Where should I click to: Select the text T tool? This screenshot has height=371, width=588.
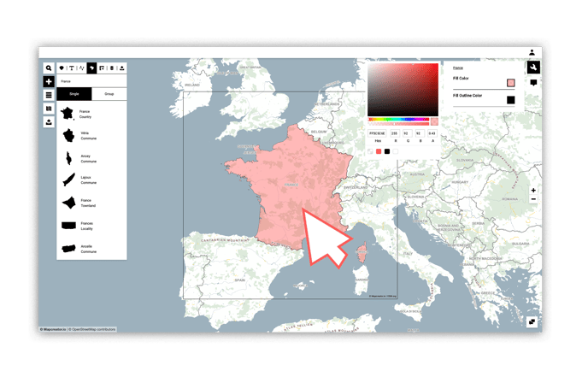(x=71, y=68)
